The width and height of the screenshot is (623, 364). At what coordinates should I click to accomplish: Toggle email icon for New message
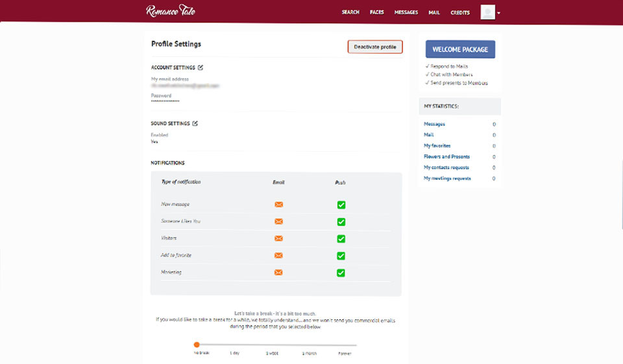click(x=278, y=204)
